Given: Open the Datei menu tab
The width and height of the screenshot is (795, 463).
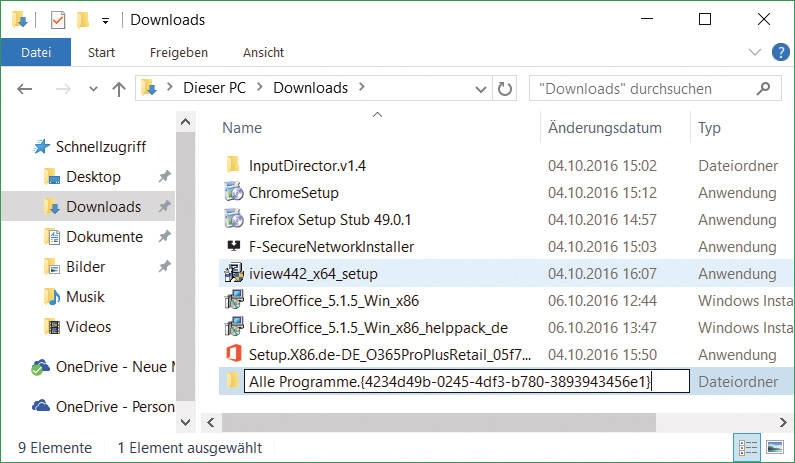Looking at the screenshot, I should tap(36, 52).
